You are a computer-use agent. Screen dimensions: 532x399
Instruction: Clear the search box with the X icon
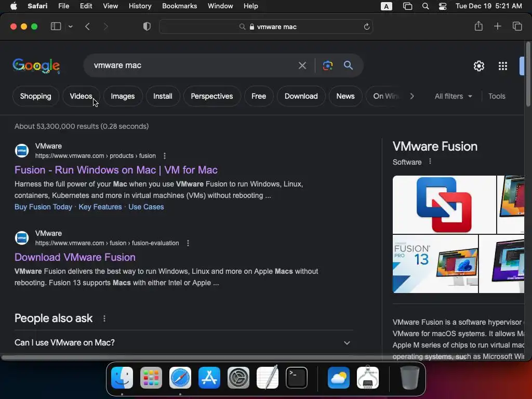302,65
